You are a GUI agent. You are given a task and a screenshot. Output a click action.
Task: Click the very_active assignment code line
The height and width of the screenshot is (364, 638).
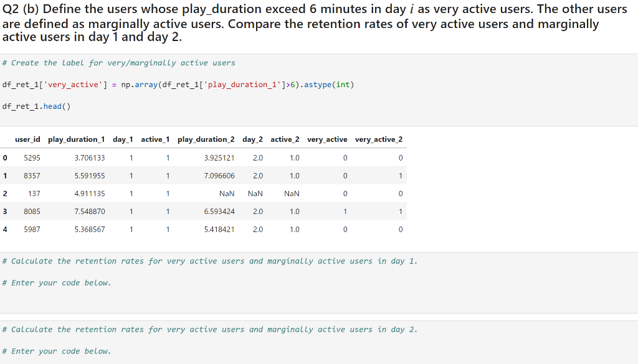179,84
